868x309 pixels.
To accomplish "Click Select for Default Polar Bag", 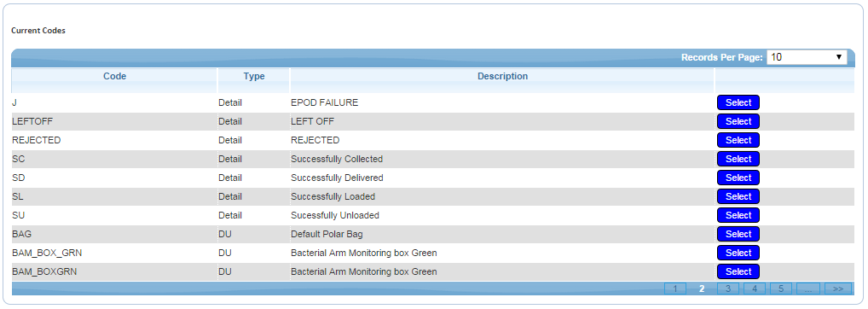I will (738, 234).
